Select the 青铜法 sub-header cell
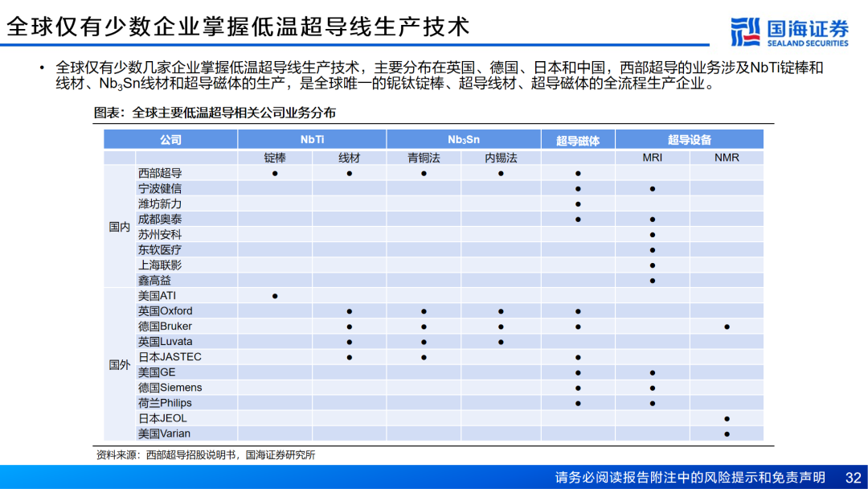Viewport: 868px width, 489px height. [424, 158]
